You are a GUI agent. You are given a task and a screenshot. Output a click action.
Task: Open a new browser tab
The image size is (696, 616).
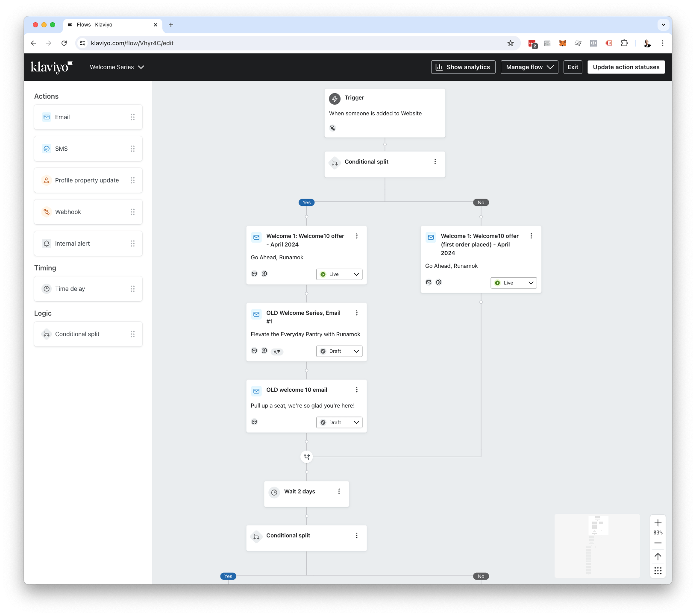[171, 25]
